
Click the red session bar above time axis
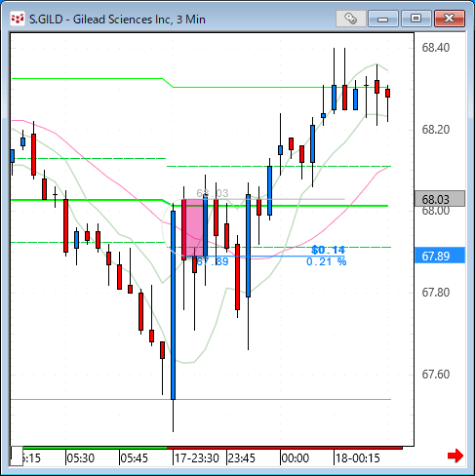(x=285, y=448)
